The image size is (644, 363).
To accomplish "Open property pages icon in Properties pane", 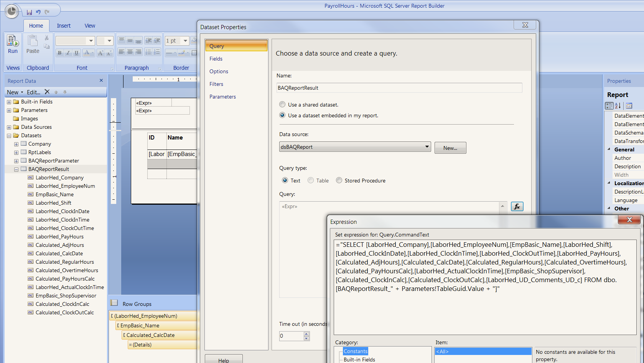I will (x=629, y=106).
